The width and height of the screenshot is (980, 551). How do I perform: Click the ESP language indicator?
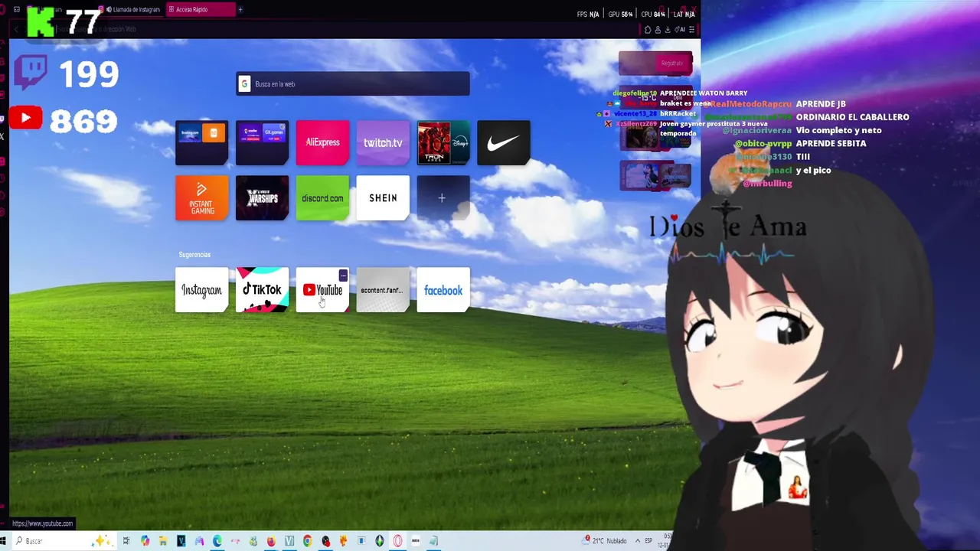tap(649, 541)
